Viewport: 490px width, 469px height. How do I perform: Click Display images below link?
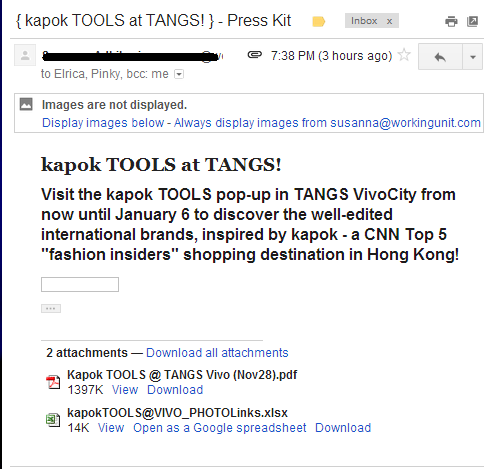pyautogui.click(x=103, y=123)
